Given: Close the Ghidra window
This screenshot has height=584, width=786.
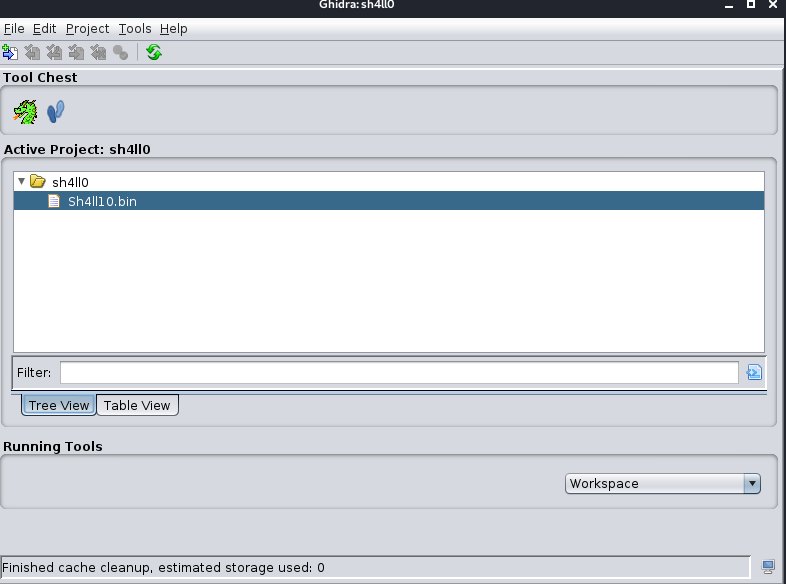Looking at the screenshot, I should coord(773,5).
